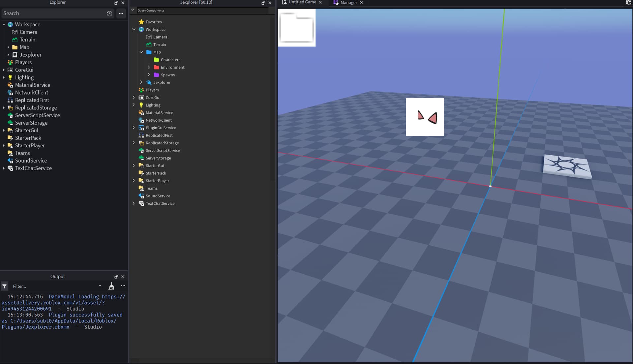The image size is (633, 364).
Task: Select MaterialService in Jexplorer tree
Action: pyautogui.click(x=159, y=113)
